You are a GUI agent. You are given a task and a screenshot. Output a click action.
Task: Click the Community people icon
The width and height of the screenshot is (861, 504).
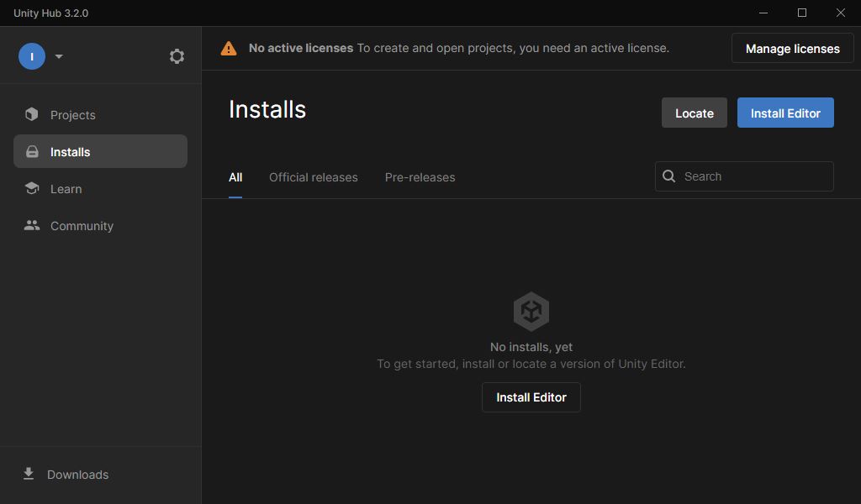[x=32, y=225]
